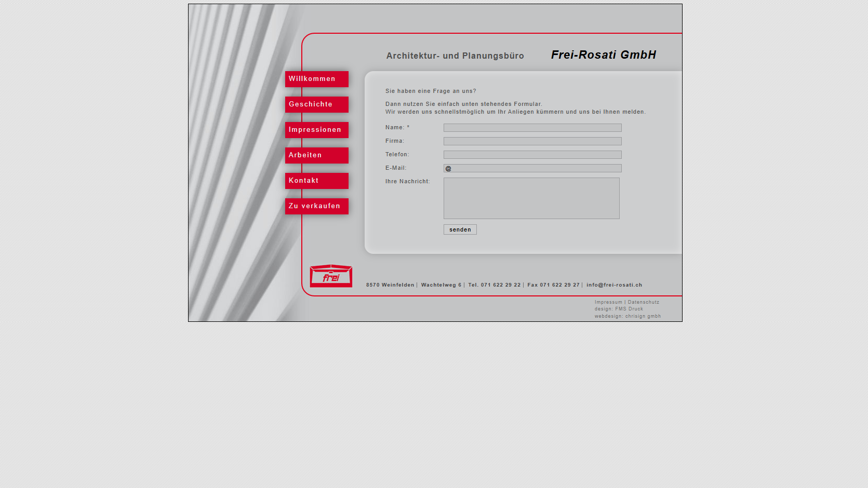Screen dimensions: 868x488
Task: Open the Impressum link
Action: point(608,302)
